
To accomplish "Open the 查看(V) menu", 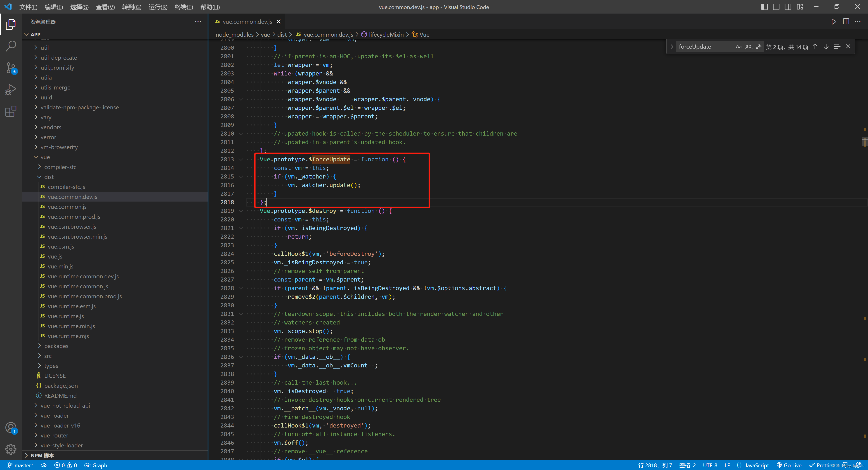I will click(x=105, y=7).
